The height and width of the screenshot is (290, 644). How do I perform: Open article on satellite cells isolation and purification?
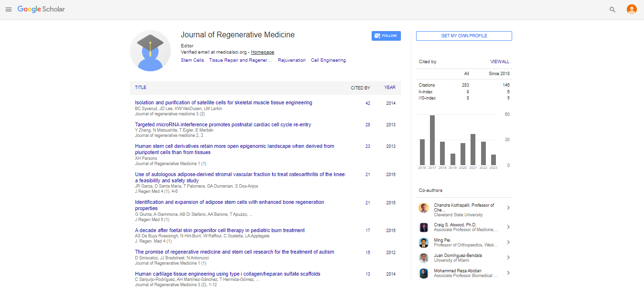coord(224,102)
